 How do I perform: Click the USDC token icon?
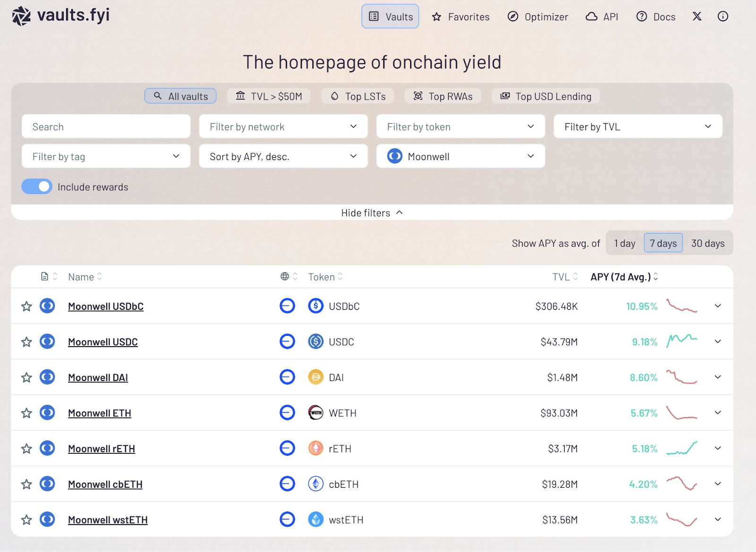pos(316,341)
